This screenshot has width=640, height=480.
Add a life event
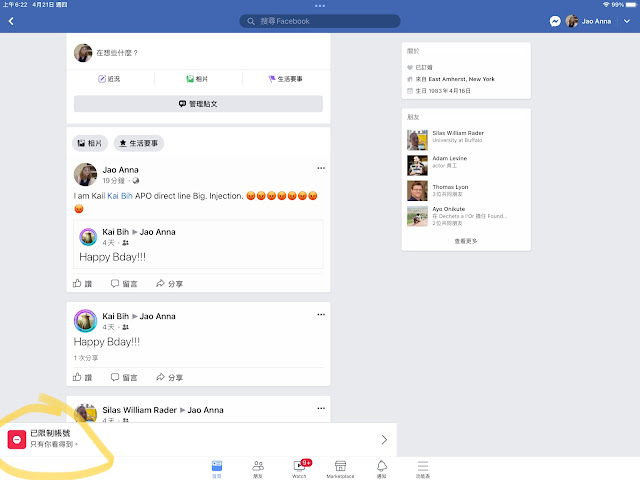(x=285, y=79)
